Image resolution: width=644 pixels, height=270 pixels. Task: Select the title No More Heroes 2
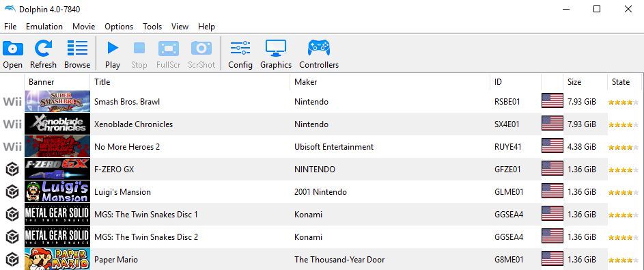click(127, 147)
